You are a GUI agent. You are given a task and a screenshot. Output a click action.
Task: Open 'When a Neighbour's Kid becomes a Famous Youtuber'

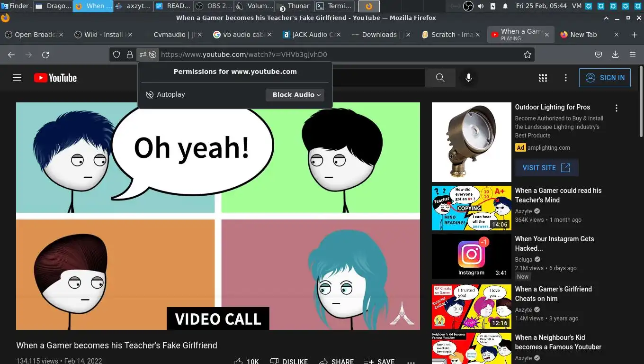(x=558, y=342)
